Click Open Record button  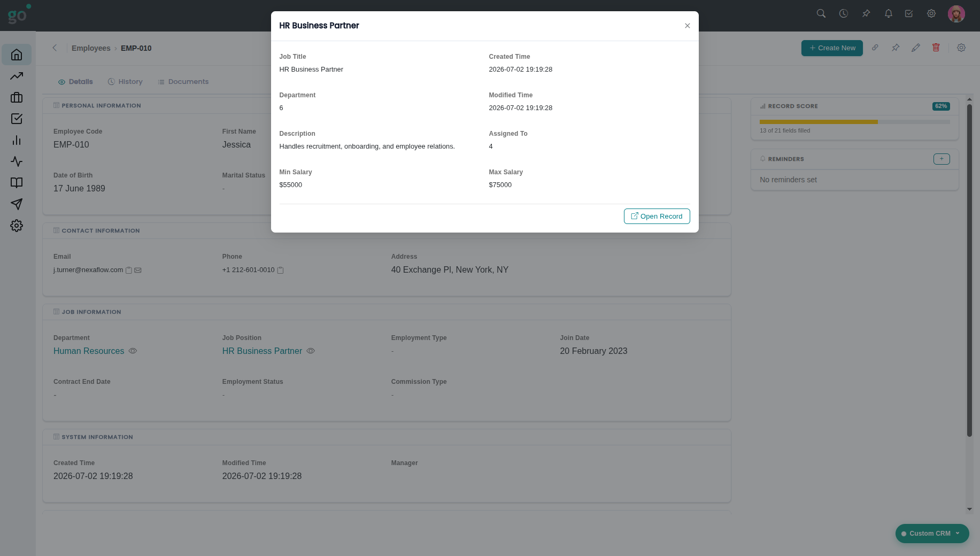click(657, 216)
